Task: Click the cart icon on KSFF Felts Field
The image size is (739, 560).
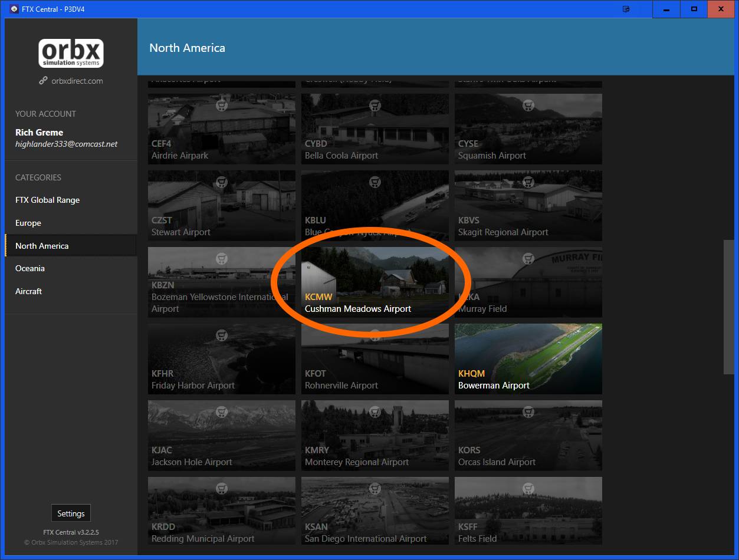Action: [528, 489]
